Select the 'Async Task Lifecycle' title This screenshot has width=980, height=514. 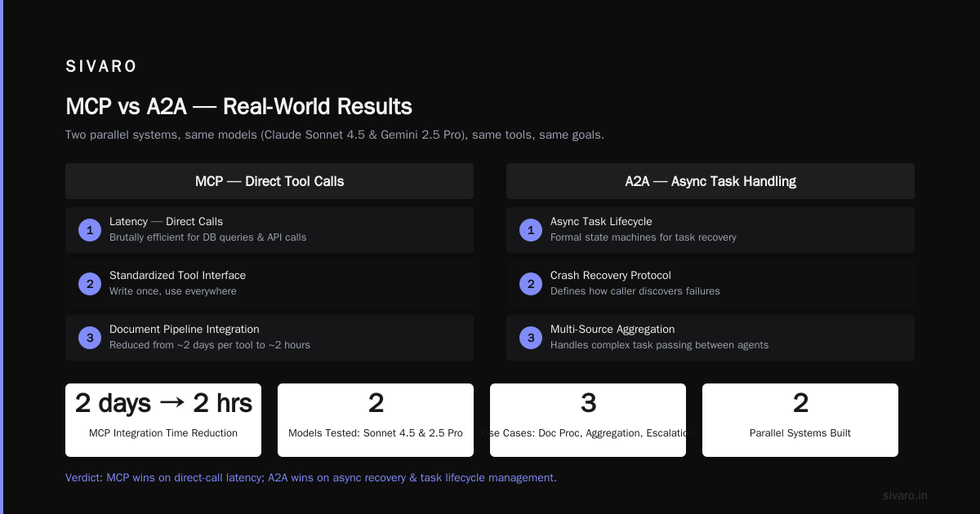(x=601, y=222)
